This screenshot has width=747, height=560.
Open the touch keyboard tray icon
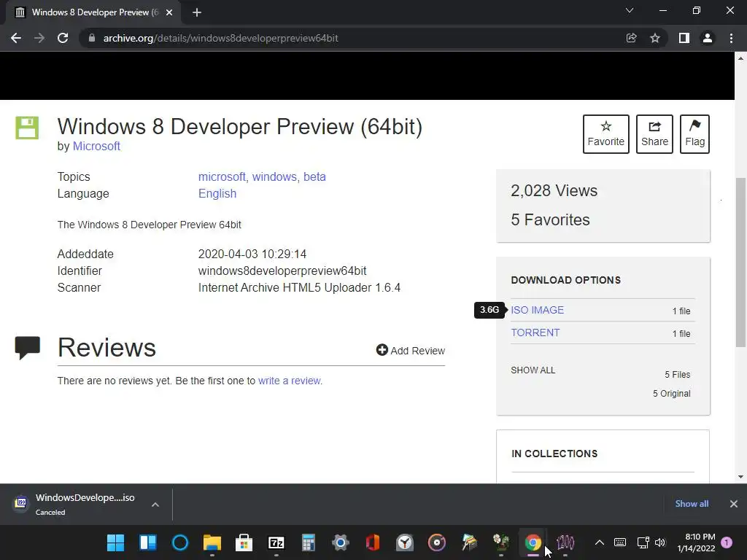point(620,542)
